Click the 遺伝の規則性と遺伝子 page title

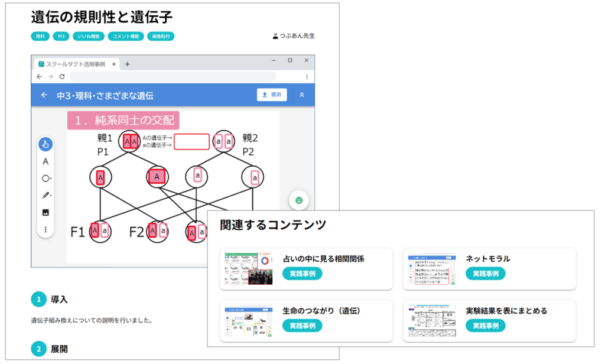(x=102, y=17)
